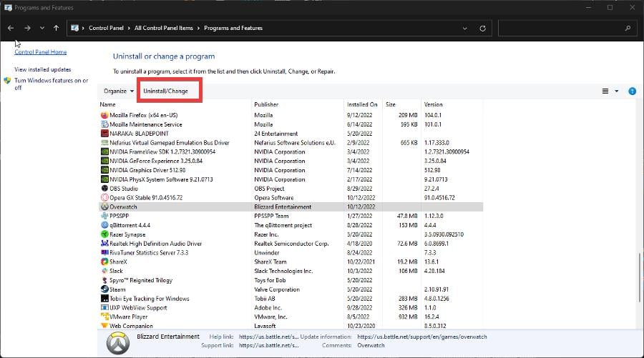Open the Organize dropdown menu
Image resolution: width=644 pixels, height=358 pixels.
[x=119, y=91]
